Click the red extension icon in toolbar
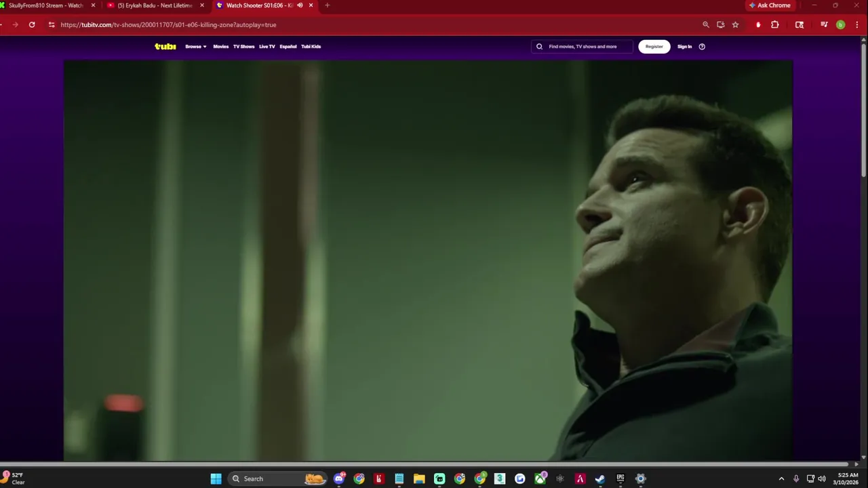The height and width of the screenshot is (488, 868). tap(758, 24)
